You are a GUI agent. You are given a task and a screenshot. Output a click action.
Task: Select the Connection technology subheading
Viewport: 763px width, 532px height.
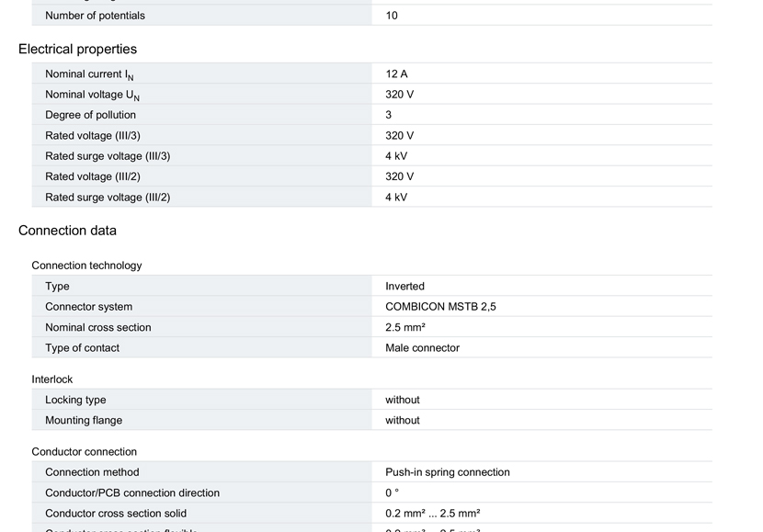[x=86, y=266]
